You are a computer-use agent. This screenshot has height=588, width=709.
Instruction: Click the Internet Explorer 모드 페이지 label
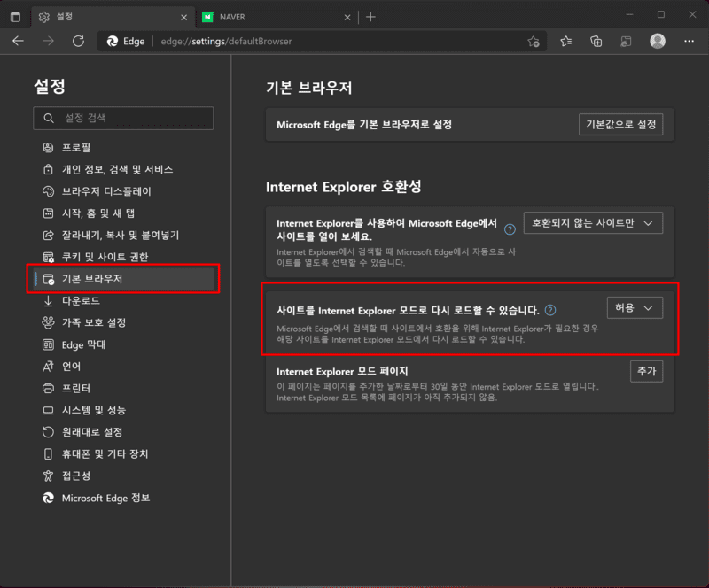click(342, 372)
